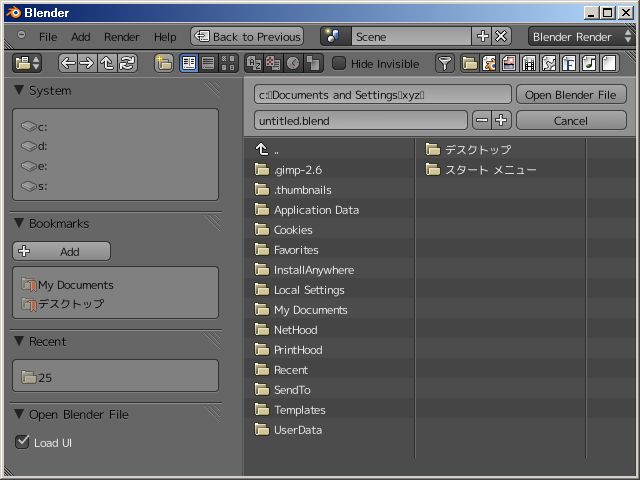
Task: Toggle sound files filter icon
Action: pyautogui.click(x=588, y=63)
